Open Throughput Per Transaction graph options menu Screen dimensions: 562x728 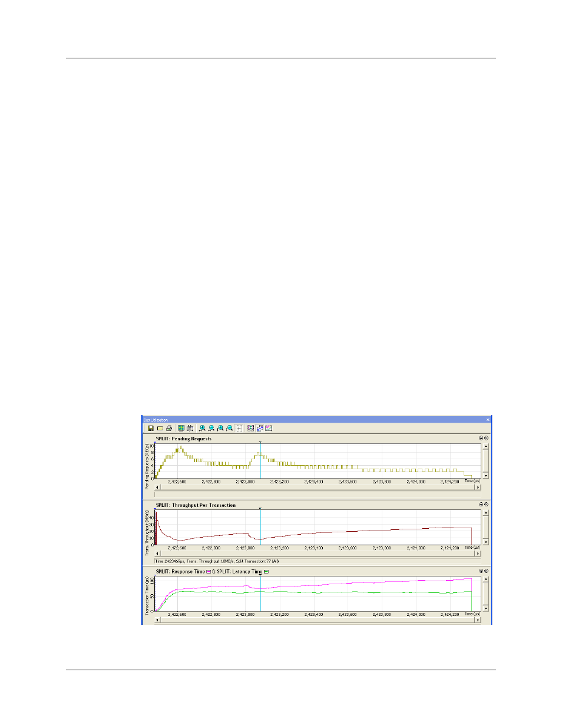coord(481,505)
